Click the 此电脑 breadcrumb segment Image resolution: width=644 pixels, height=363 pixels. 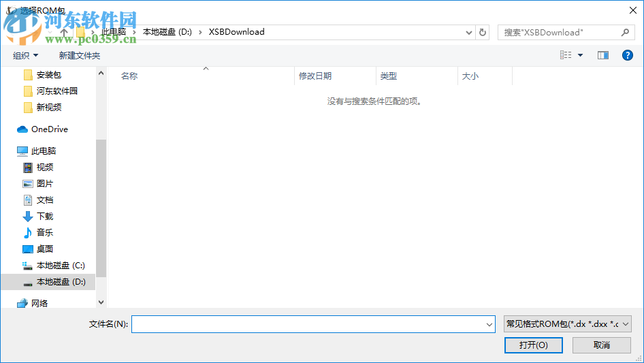(114, 32)
